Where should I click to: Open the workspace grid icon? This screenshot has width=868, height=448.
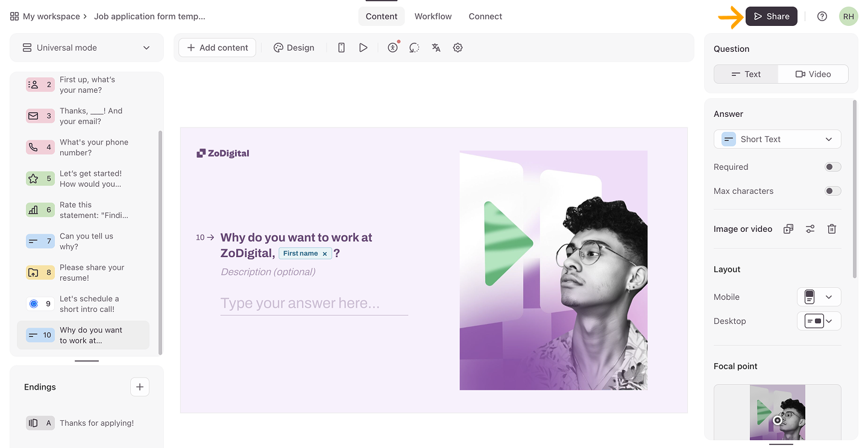coord(14,16)
